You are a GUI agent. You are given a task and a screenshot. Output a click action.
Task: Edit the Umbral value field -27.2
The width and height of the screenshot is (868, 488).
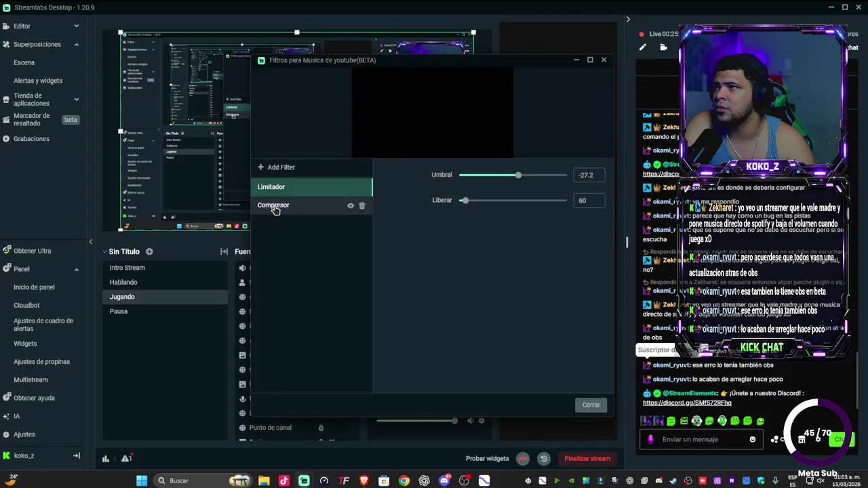[x=589, y=175]
